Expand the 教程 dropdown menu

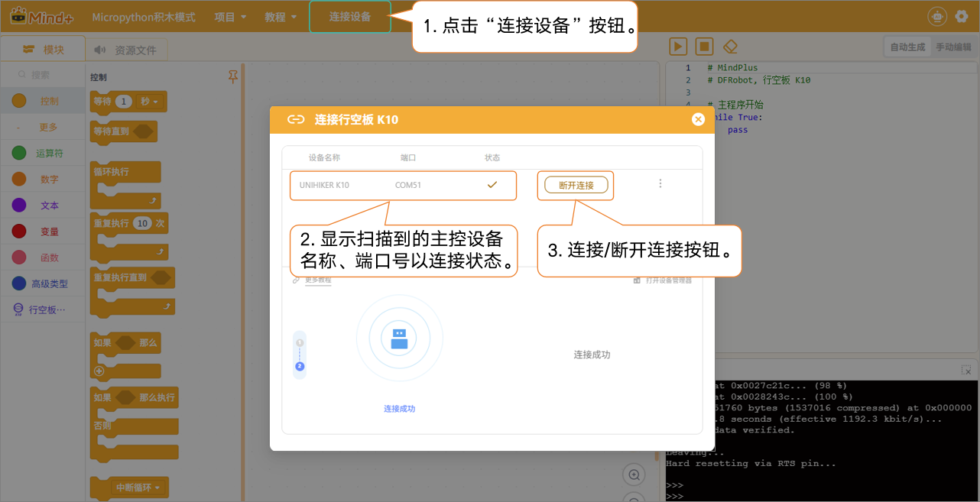[x=281, y=17]
